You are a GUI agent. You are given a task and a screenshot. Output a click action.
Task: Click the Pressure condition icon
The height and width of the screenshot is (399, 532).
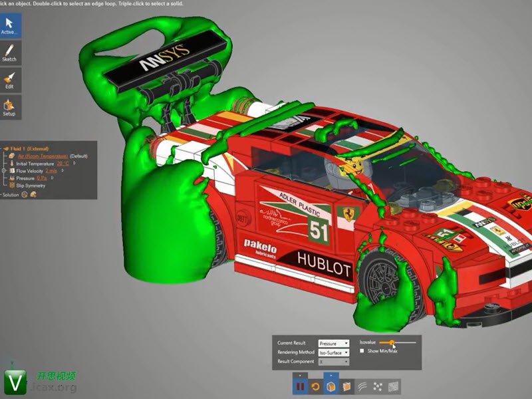pyautogui.click(x=12, y=178)
